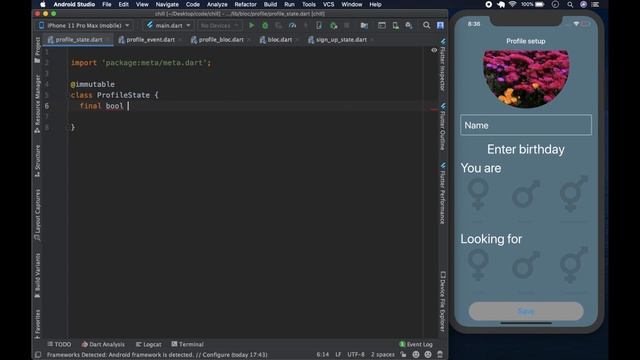Open the Build Variants side panel

coord(38,275)
